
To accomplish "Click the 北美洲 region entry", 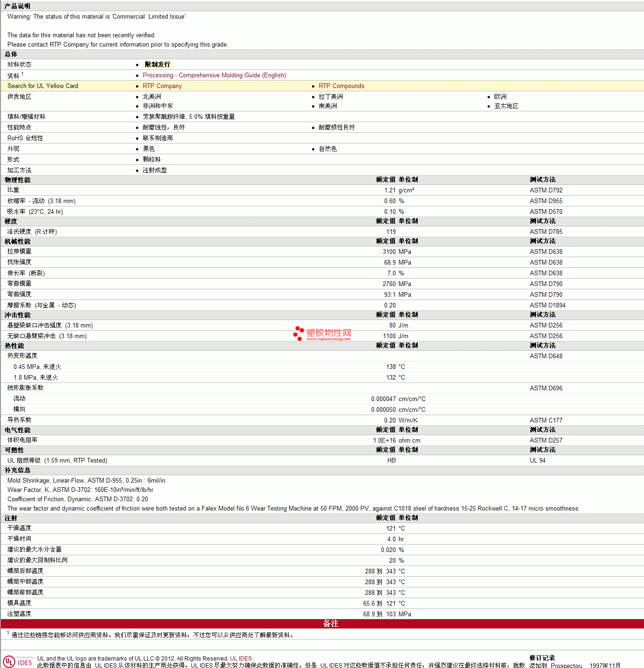I will (152, 97).
